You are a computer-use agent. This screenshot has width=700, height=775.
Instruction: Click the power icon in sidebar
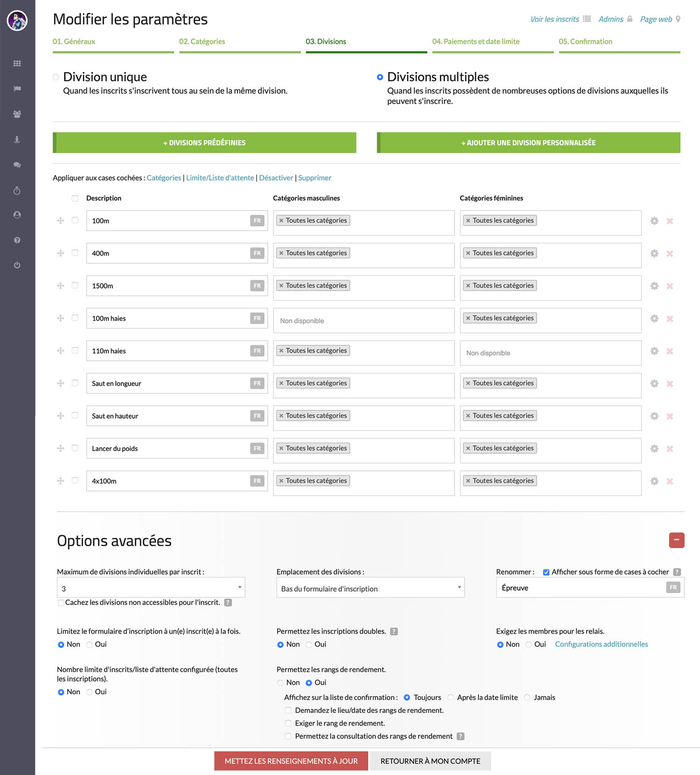(17, 265)
